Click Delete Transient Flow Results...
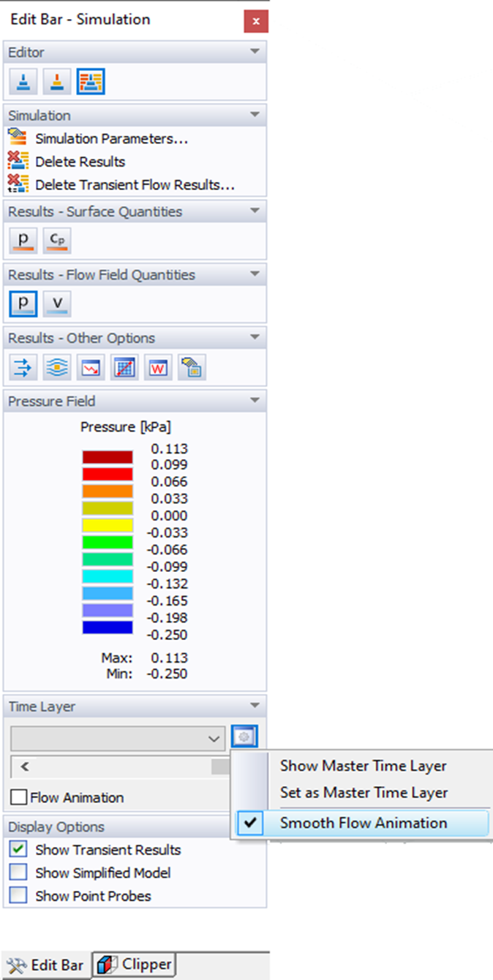493x980 pixels. [x=135, y=185]
